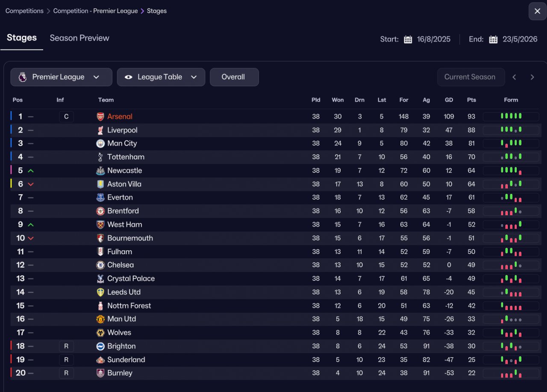Image resolution: width=547 pixels, height=392 pixels.
Task: Click the Arsenal club crest icon
Action: (x=100, y=117)
